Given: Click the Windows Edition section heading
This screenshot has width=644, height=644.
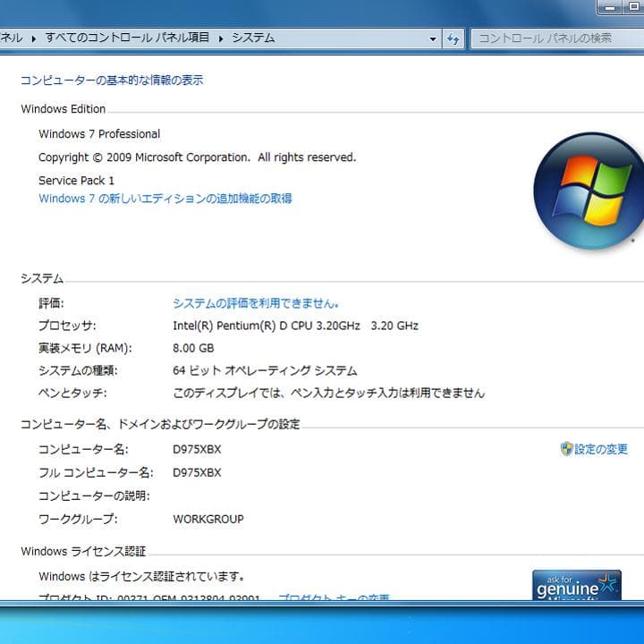Looking at the screenshot, I should (x=64, y=109).
